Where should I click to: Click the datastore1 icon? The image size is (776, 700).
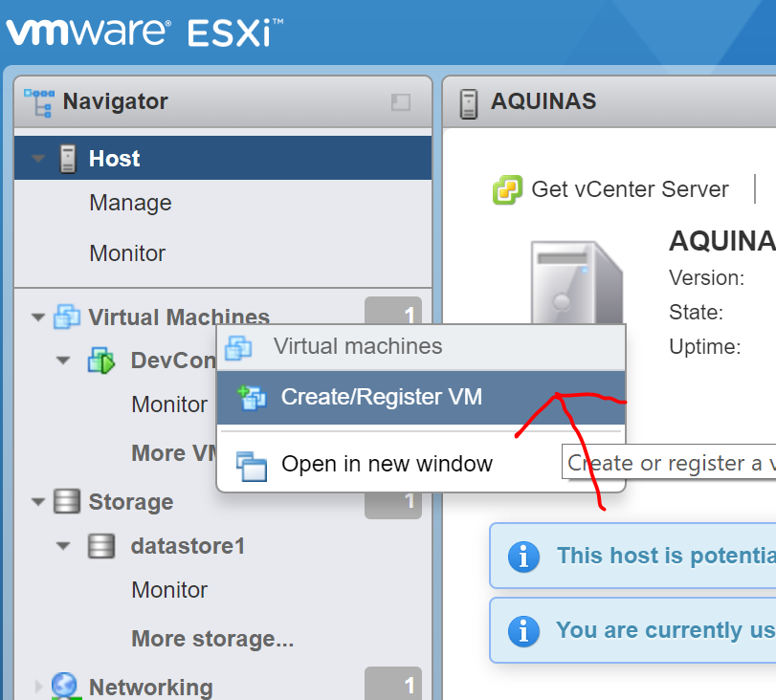(101, 546)
